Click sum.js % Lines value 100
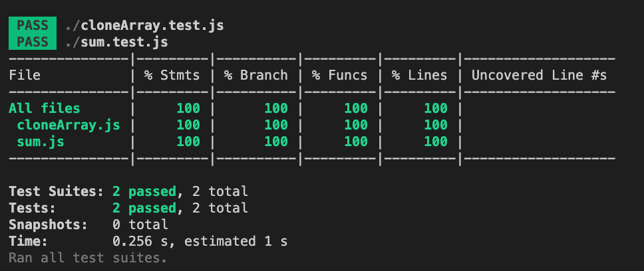The height and width of the screenshot is (271, 644). click(435, 141)
